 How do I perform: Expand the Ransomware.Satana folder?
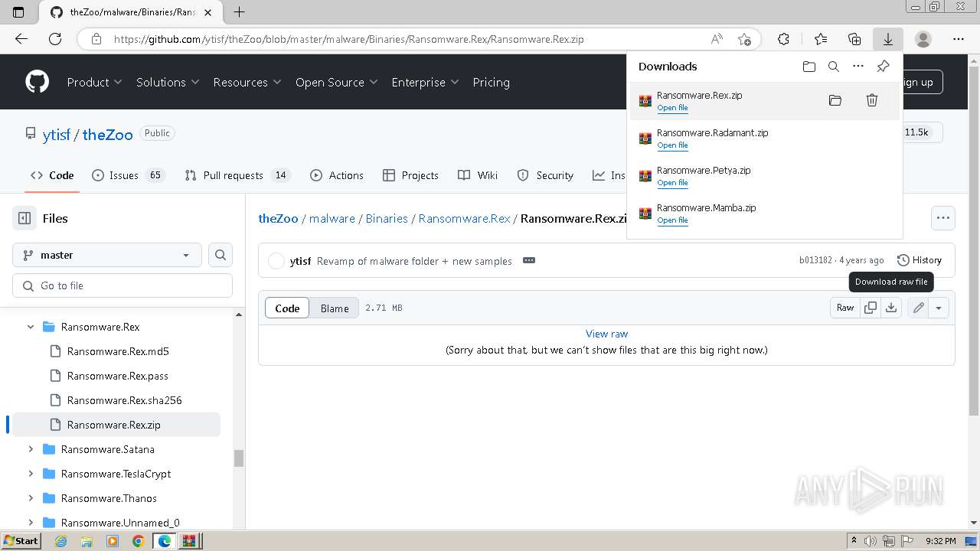pos(31,449)
